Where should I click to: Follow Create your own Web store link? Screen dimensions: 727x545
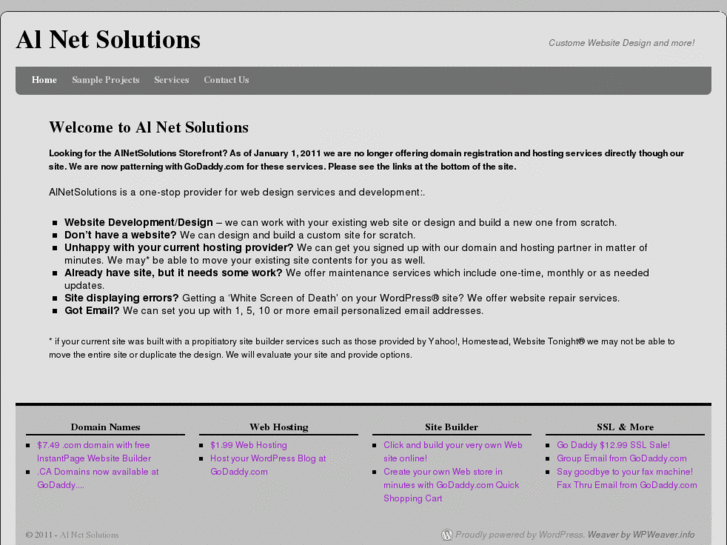(451, 485)
